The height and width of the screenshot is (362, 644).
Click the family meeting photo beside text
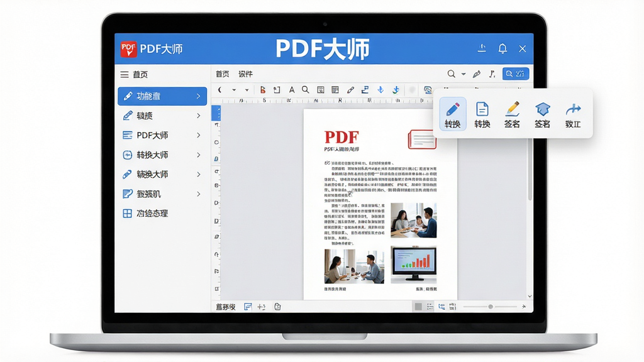[x=414, y=221]
